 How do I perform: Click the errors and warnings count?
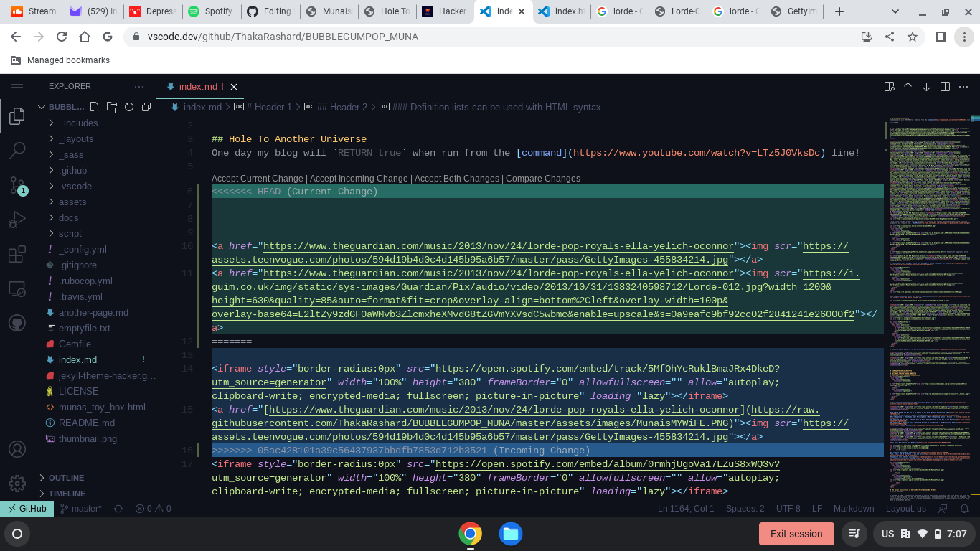tap(153, 509)
